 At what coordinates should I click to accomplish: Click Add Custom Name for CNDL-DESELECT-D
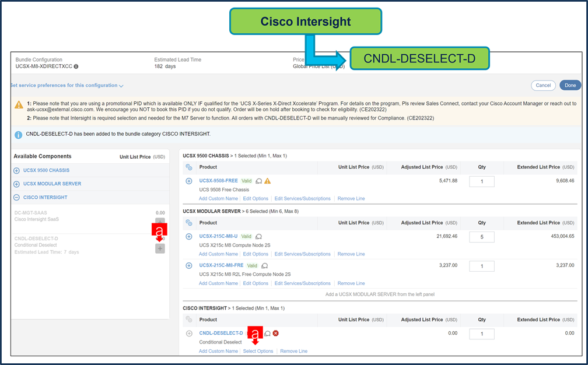pyautogui.click(x=218, y=351)
